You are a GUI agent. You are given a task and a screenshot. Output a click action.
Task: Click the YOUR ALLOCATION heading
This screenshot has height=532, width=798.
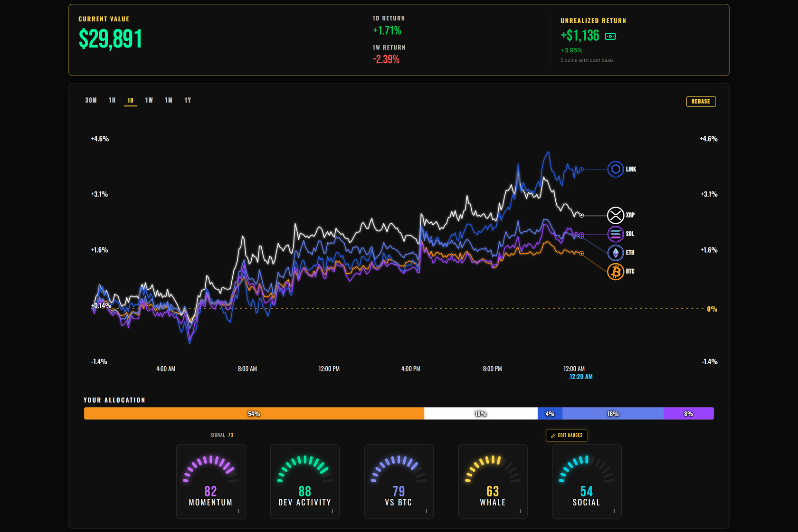click(x=114, y=400)
